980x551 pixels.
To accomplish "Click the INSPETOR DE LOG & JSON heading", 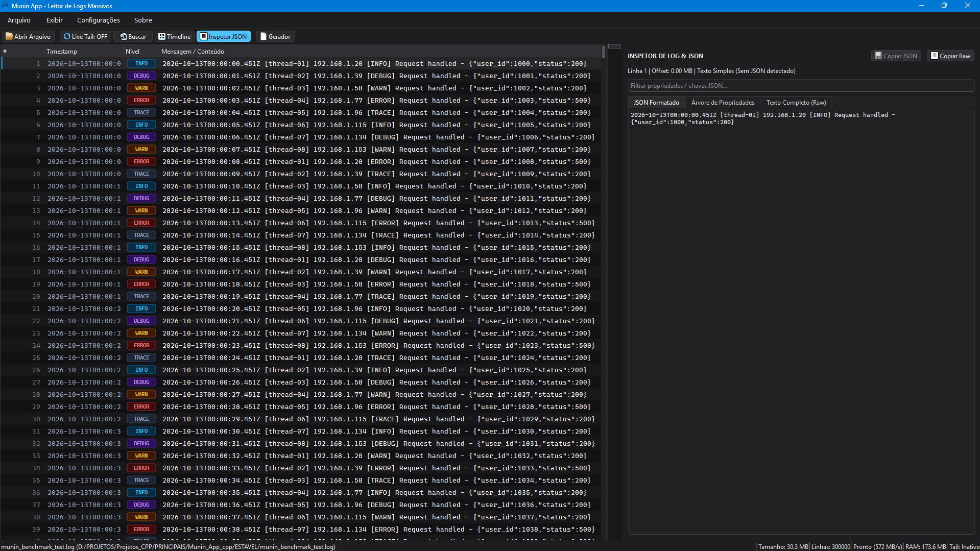I will pos(665,56).
